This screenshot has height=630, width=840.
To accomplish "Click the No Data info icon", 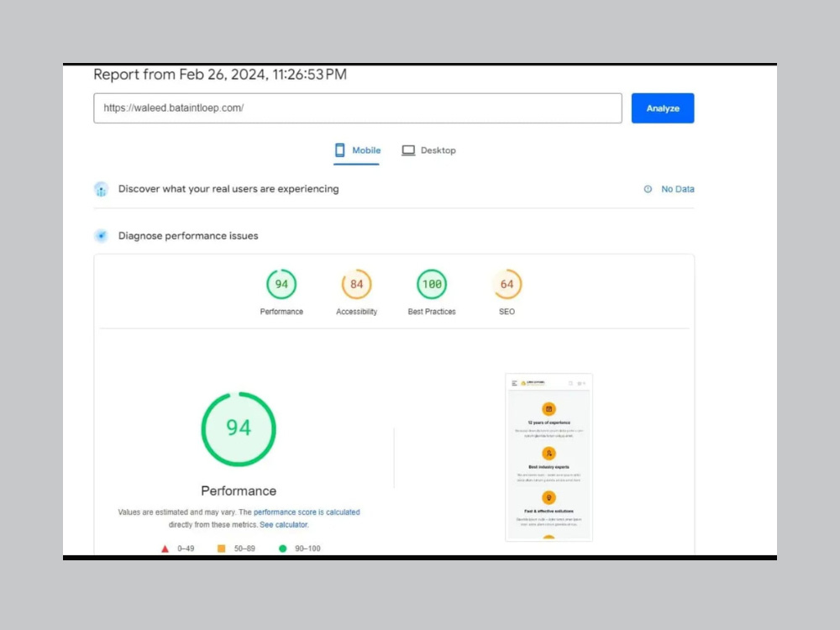I will coord(648,189).
